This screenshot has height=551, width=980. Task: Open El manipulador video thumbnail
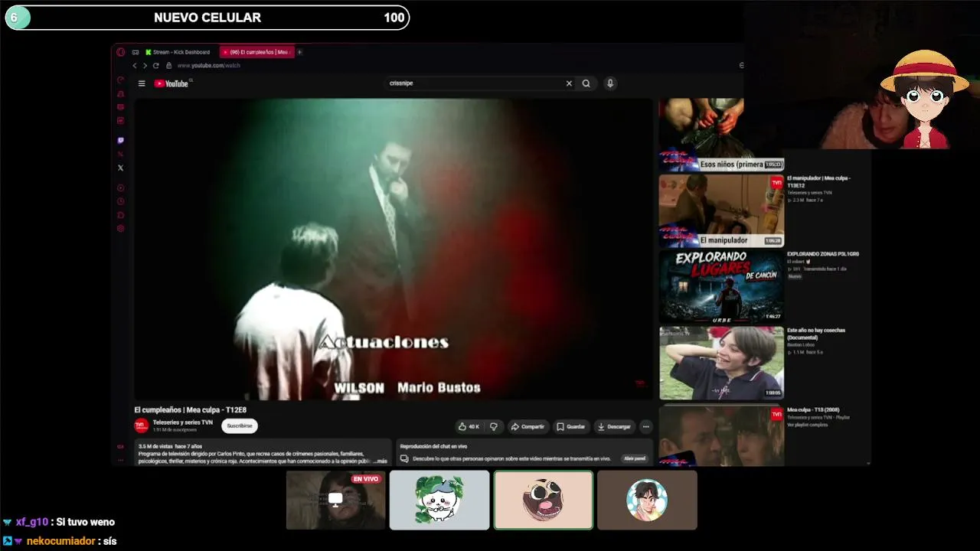721,210
